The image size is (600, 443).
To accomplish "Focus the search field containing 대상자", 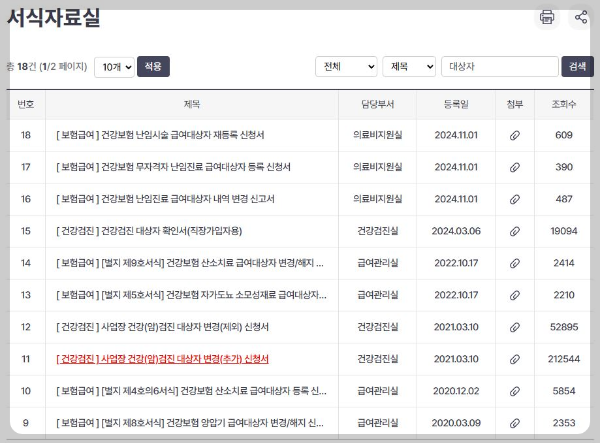I will pos(500,67).
